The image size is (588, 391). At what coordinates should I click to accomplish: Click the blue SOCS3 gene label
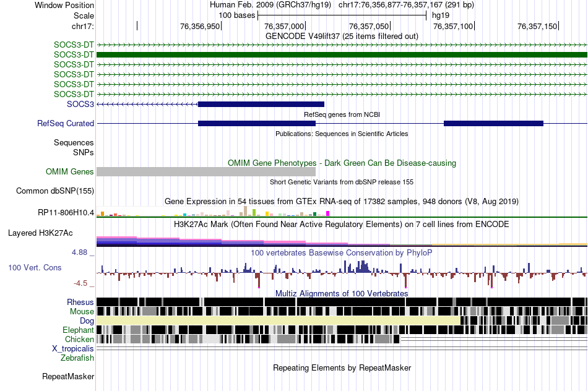(80, 104)
